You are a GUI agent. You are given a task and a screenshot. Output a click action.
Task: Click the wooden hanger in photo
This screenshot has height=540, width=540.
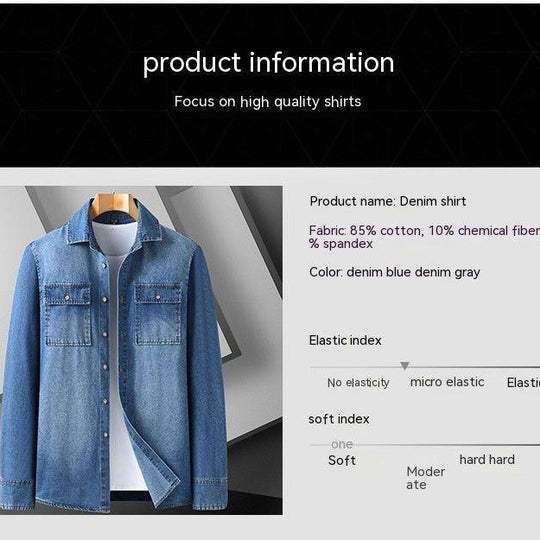(114, 206)
